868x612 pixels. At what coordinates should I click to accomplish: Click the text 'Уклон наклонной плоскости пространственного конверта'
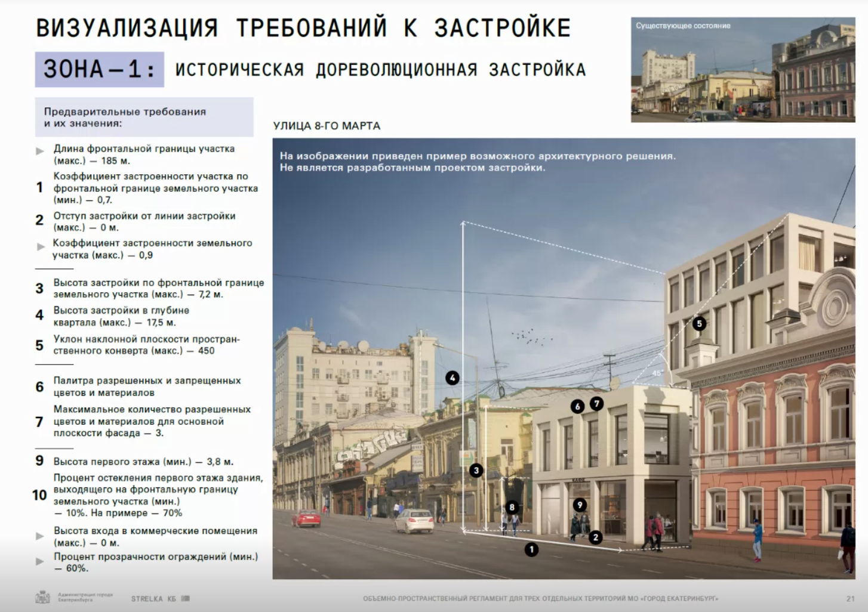(146, 345)
